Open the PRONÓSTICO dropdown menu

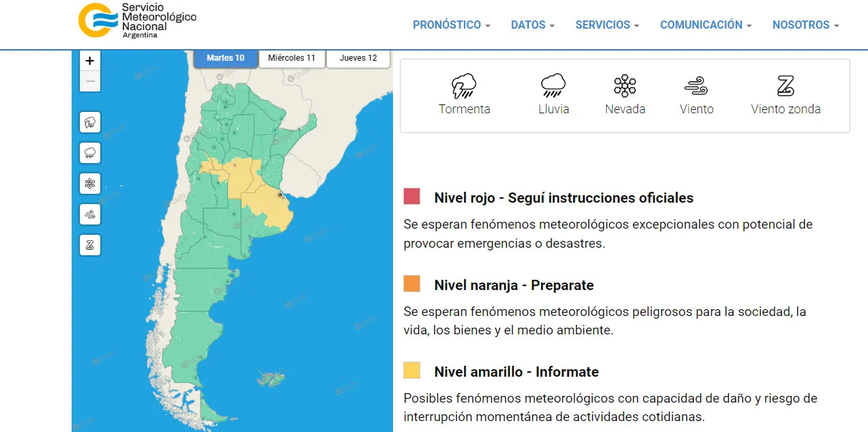451,25
